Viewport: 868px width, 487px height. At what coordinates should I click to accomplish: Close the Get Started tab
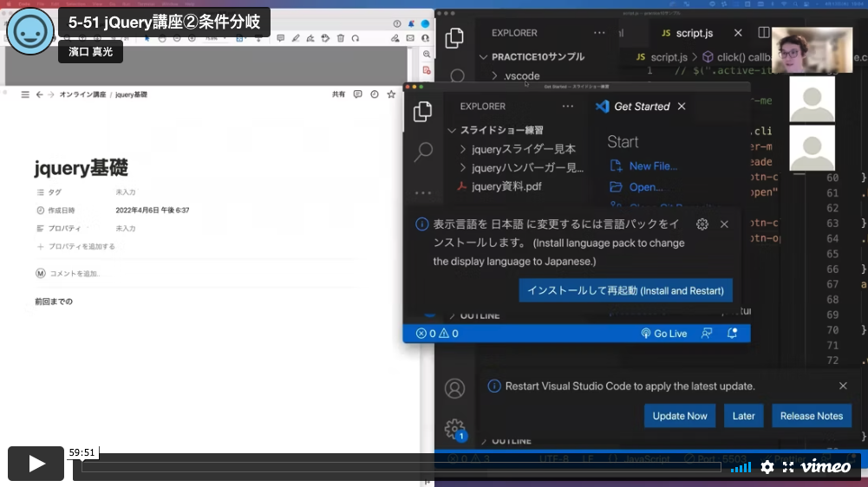[x=682, y=107]
